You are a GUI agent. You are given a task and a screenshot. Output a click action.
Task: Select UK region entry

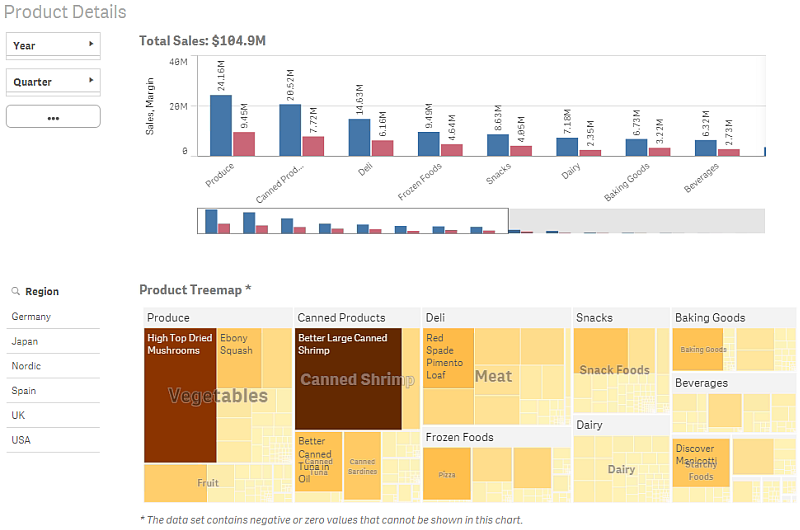[x=19, y=415]
